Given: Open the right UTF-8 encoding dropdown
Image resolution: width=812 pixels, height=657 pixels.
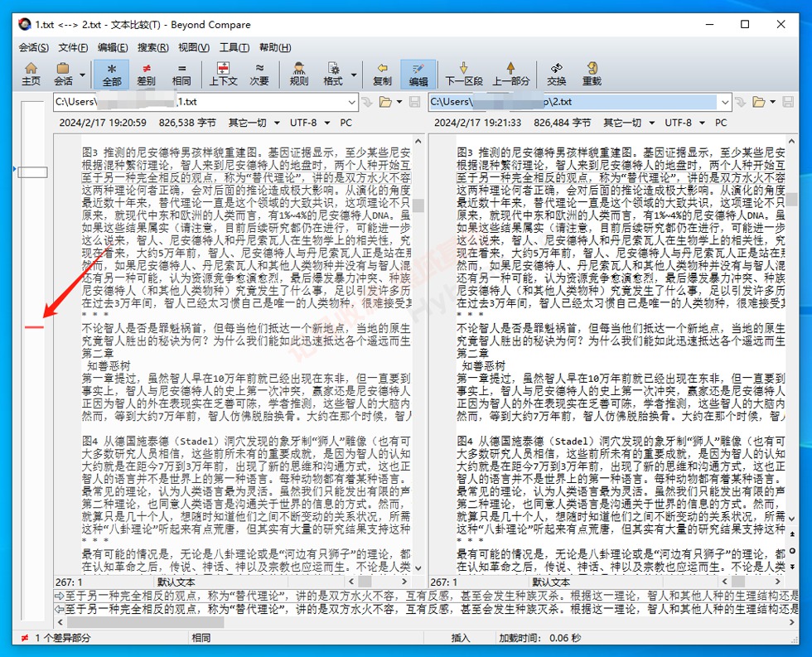Looking at the screenshot, I should pyautogui.click(x=684, y=123).
